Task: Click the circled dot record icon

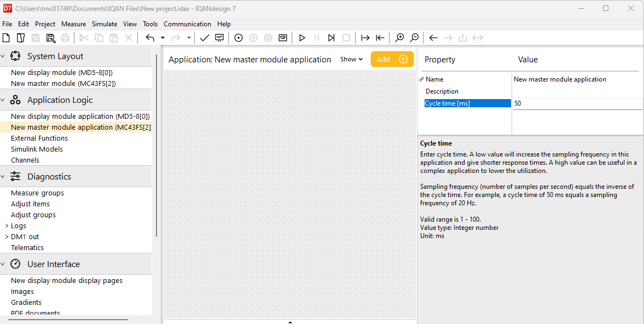Action: (x=238, y=38)
